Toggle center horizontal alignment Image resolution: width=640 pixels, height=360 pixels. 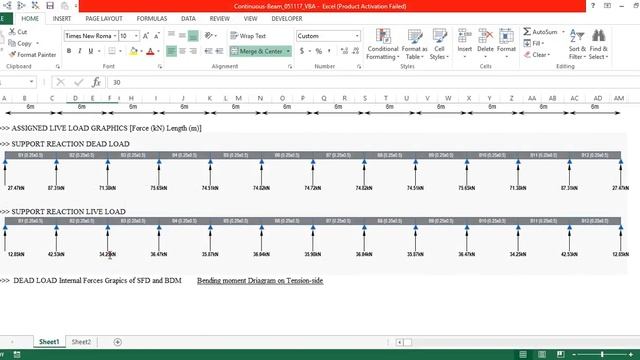(x=182, y=51)
